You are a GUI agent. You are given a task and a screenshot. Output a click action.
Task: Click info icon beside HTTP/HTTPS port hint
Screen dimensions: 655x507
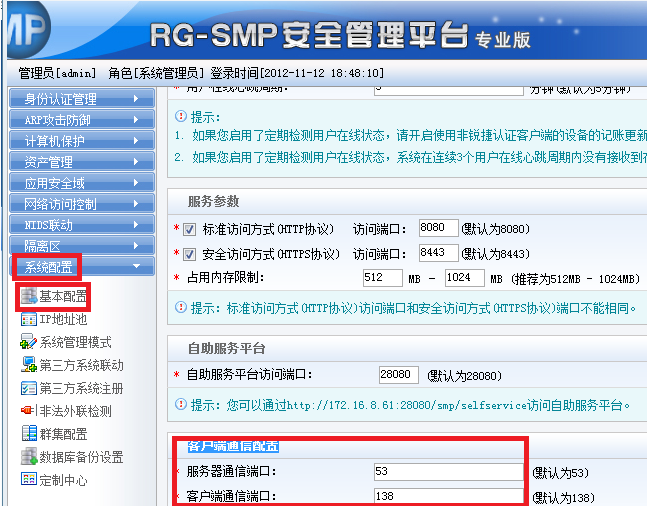[180, 308]
